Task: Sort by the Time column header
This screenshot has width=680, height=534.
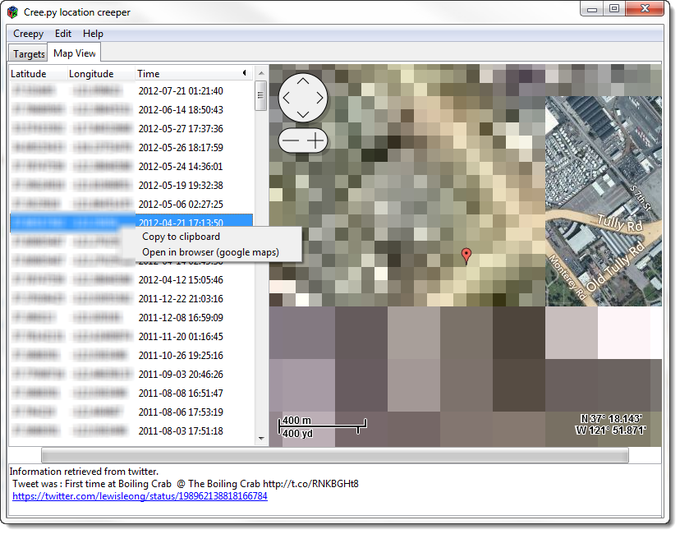Action: (194, 74)
